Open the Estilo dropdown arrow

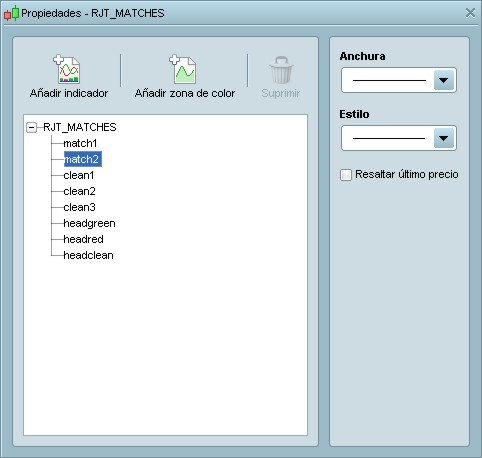(x=444, y=138)
